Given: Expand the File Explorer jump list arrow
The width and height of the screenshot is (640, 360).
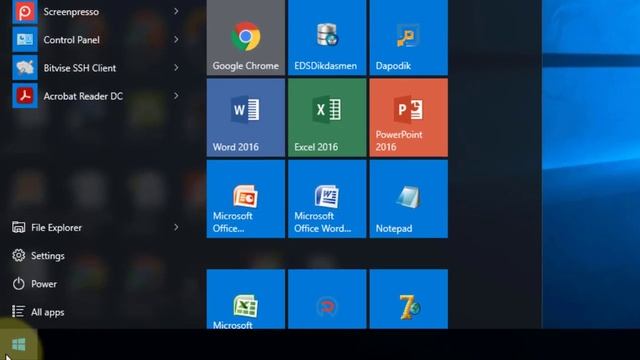Looking at the screenshot, I should [176, 227].
